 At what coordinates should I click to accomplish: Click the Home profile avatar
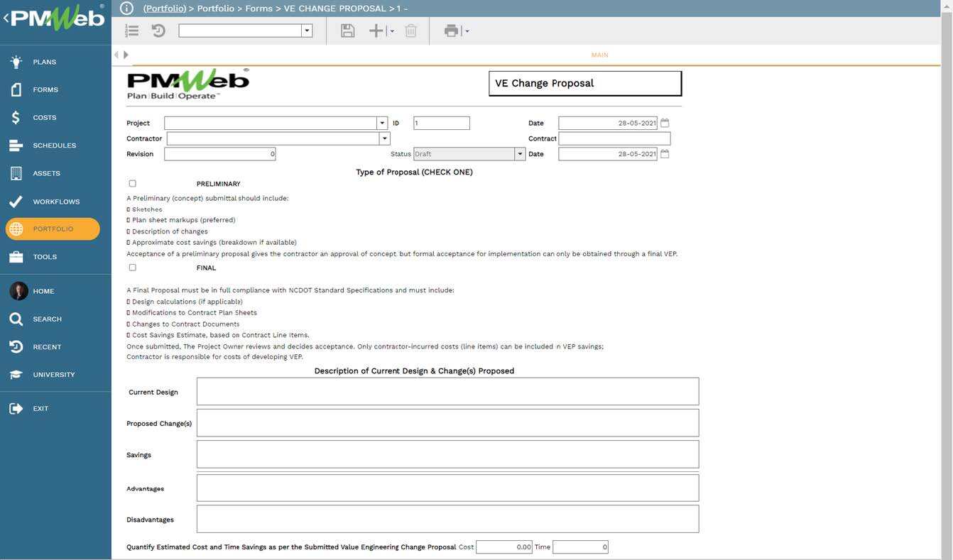point(18,291)
